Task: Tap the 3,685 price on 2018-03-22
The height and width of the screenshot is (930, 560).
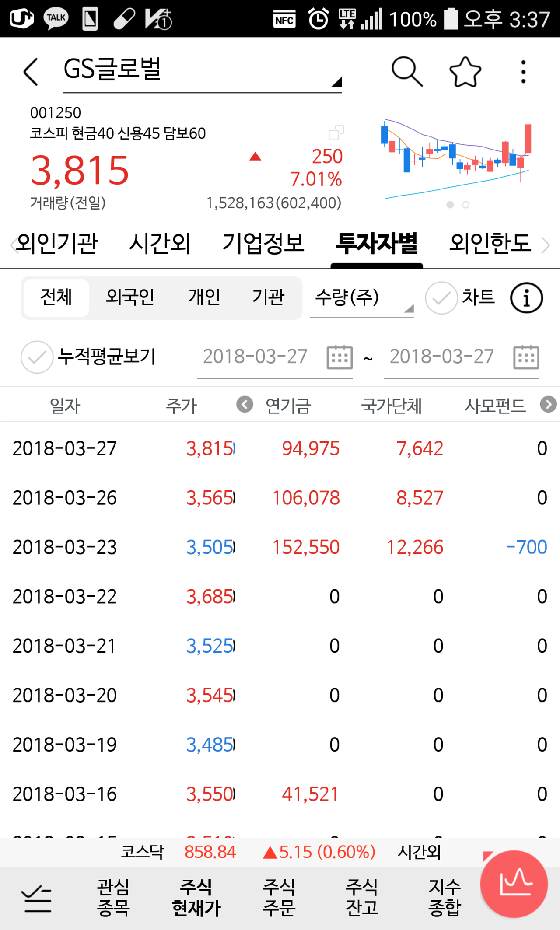Action: [x=210, y=597]
